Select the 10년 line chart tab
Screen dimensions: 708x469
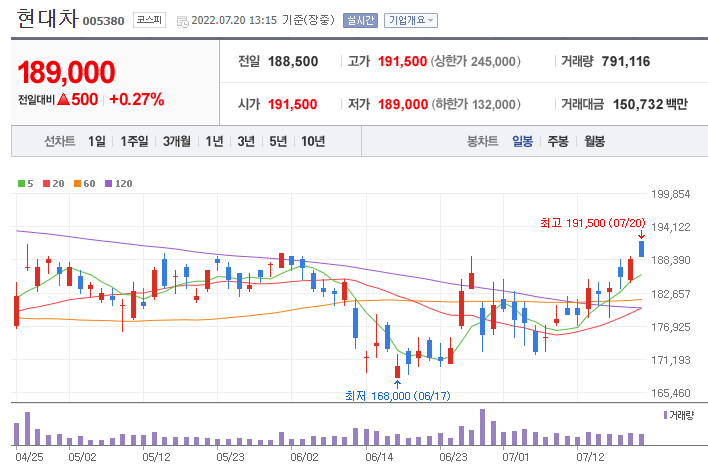(x=313, y=141)
